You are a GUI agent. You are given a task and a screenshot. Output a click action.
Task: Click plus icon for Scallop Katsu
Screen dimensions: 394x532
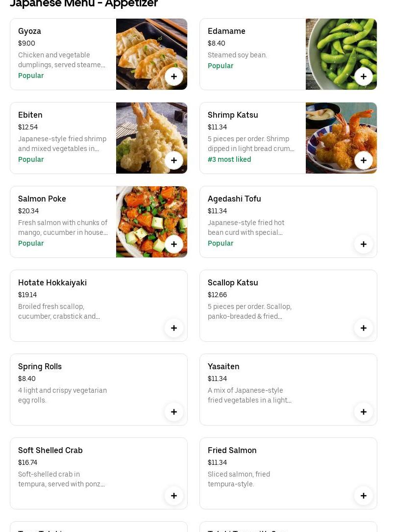point(364,328)
